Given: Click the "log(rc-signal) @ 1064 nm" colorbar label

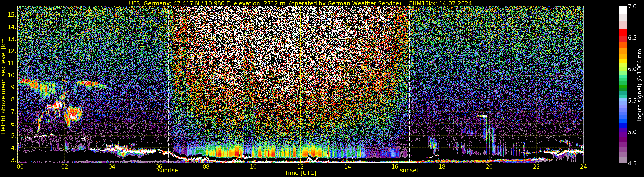Looking at the screenshot, I should pos(640,85).
